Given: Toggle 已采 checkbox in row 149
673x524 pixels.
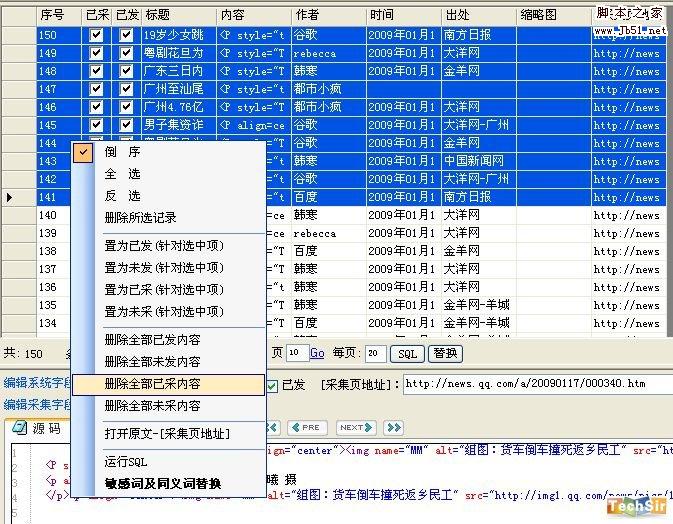Looking at the screenshot, I should click(96, 53).
